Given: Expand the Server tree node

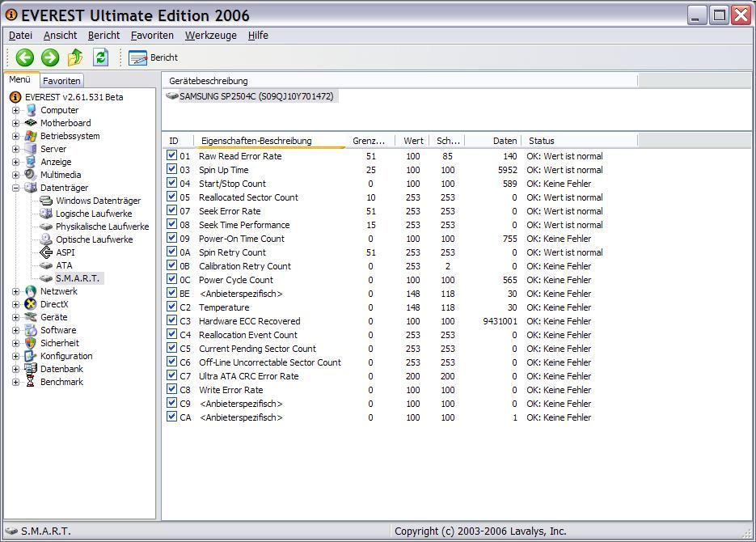Looking at the screenshot, I should point(16,149).
